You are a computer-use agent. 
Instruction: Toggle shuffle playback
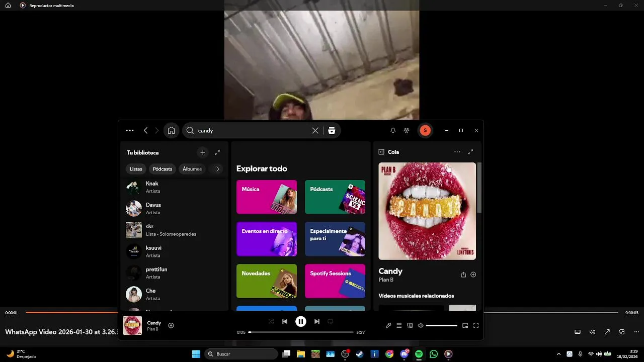click(x=271, y=321)
